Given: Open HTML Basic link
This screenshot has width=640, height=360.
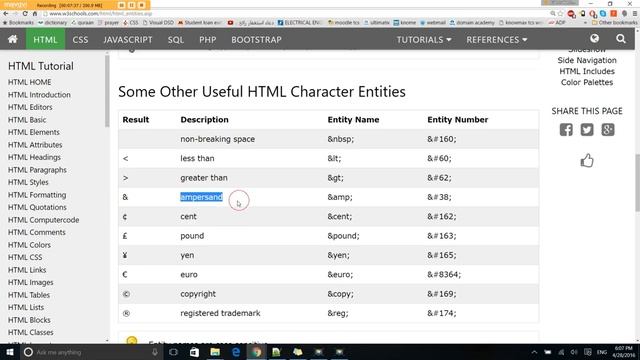Looking at the screenshot, I should (27, 120).
